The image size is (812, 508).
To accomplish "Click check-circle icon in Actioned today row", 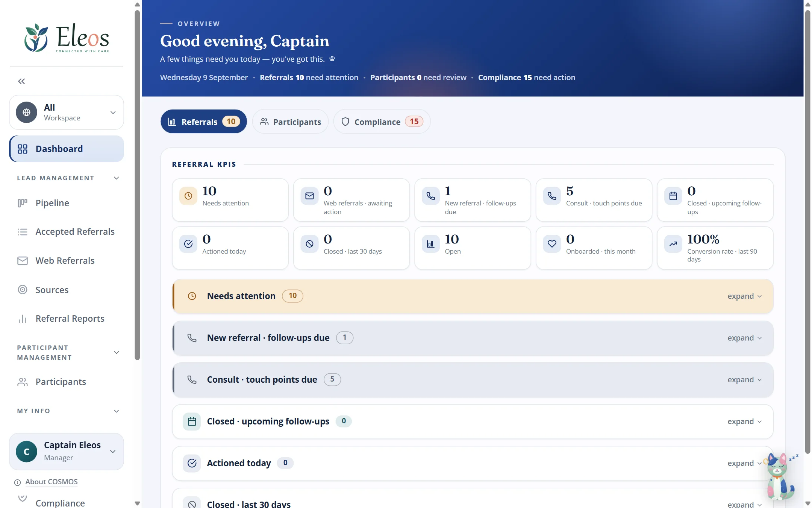I will [192, 463].
